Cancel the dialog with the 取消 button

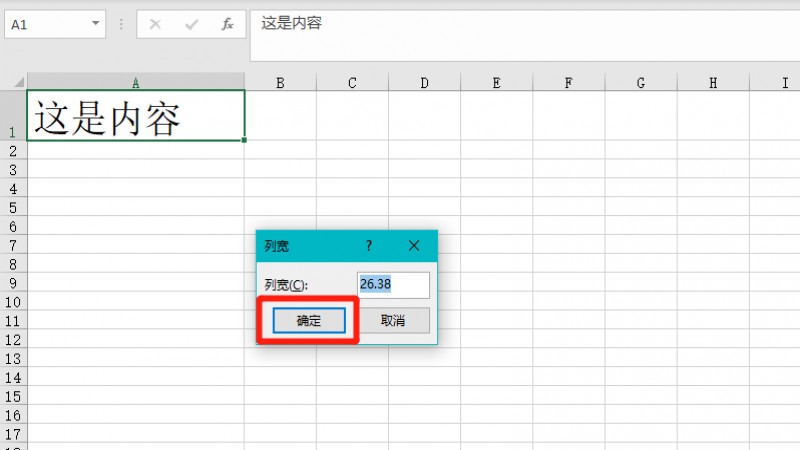(393, 320)
